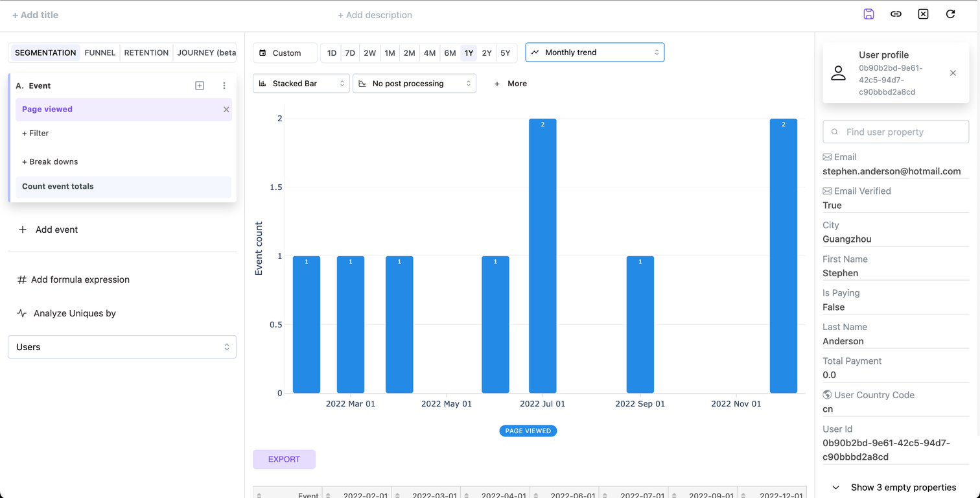This screenshot has width=980, height=498.
Task: Click the Guangzhou city value
Action: click(x=846, y=239)
